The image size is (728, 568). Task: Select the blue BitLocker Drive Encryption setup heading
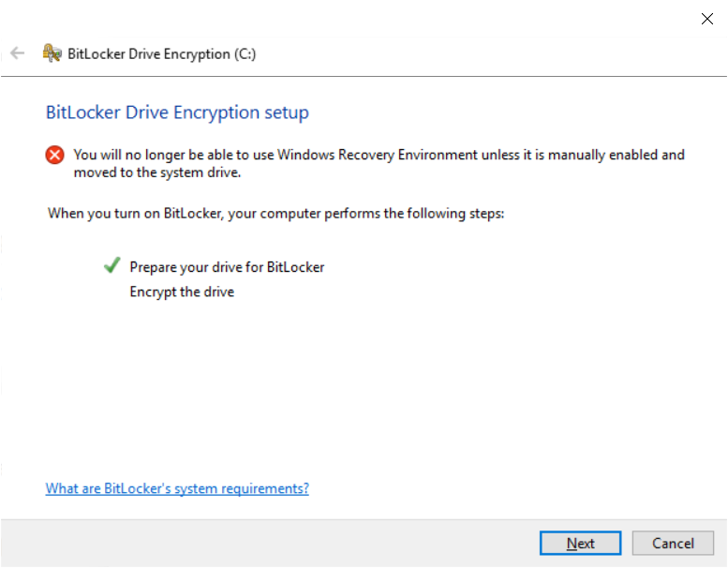177,112
